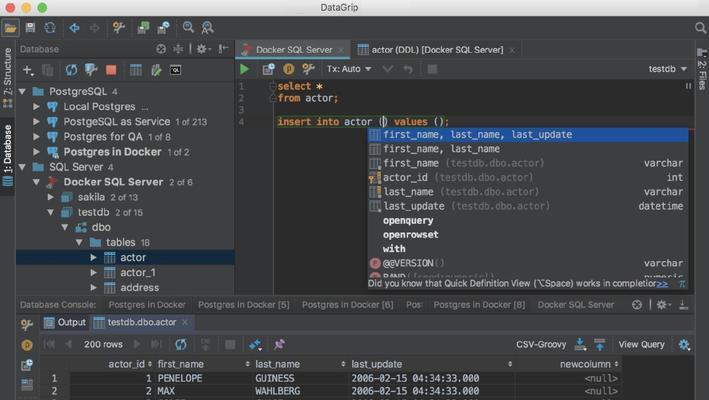Open the 2: Files side panel
Image resolution: width=709 pixels, height=400 pixels.
[x=702, y=69]
